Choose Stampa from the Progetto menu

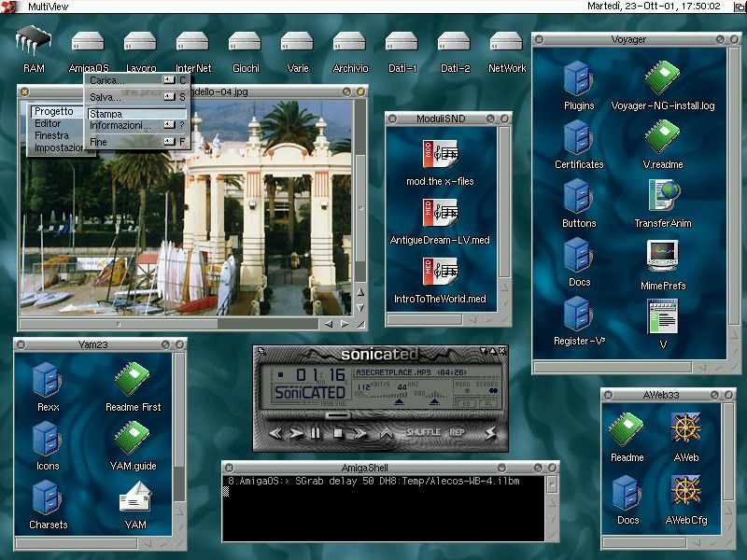coord(105,114)
